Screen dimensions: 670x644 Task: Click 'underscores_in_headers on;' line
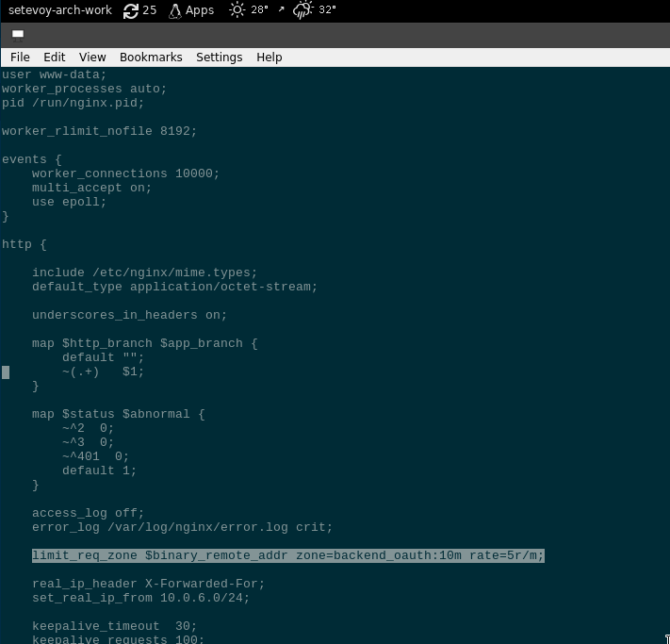(129, 315)
